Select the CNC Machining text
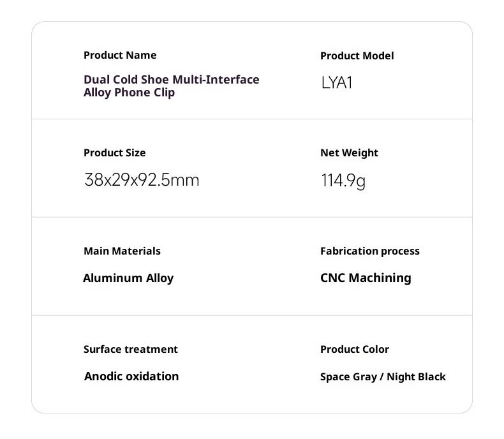The image size is (504, 439). 366,278
